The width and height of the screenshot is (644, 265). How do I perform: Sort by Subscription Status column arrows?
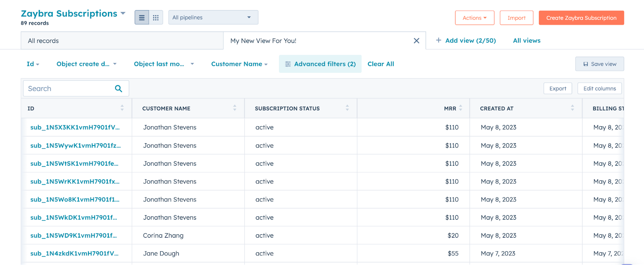click(347, 108)
